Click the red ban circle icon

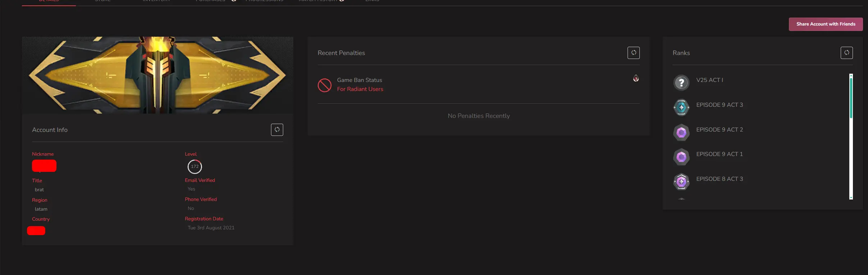tap(325, 85)
